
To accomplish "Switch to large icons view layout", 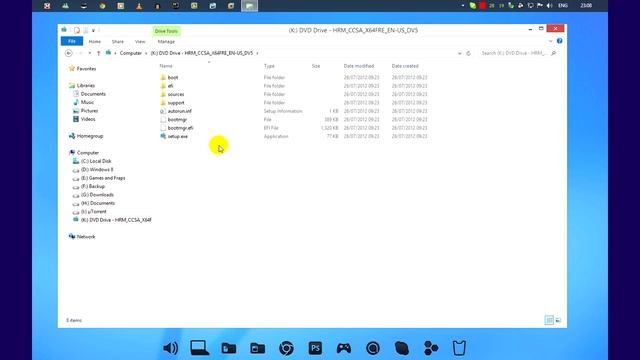I will 558,320.
